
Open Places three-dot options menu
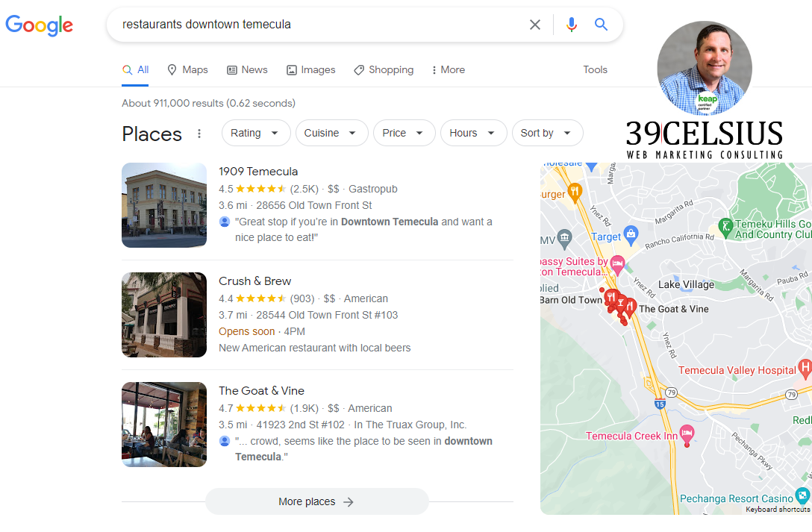[199, 134]
